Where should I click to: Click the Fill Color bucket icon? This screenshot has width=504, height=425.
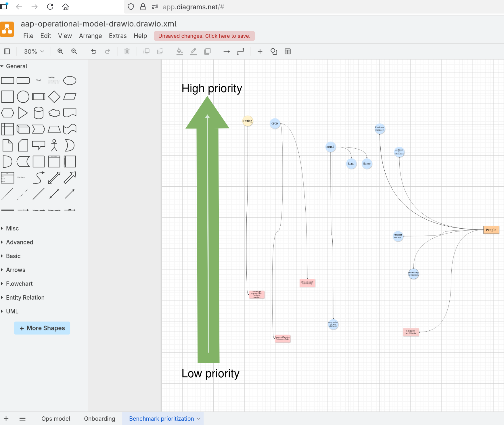(x=180, y=51)
